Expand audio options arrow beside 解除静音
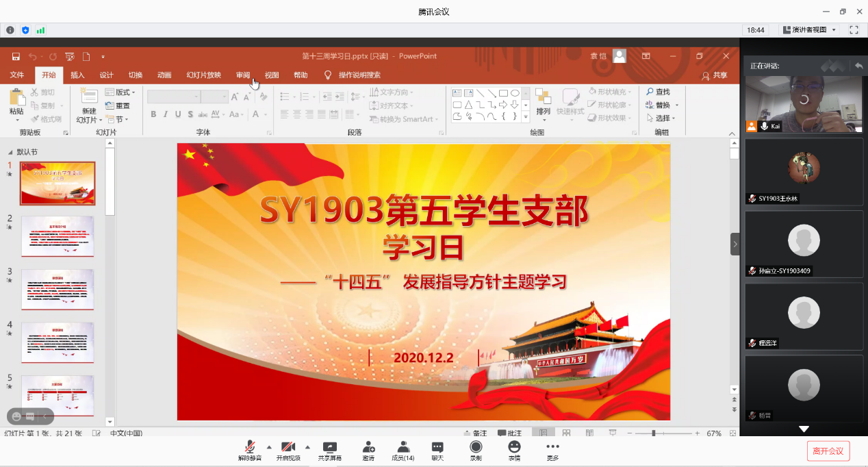 [x=268, y=446]
